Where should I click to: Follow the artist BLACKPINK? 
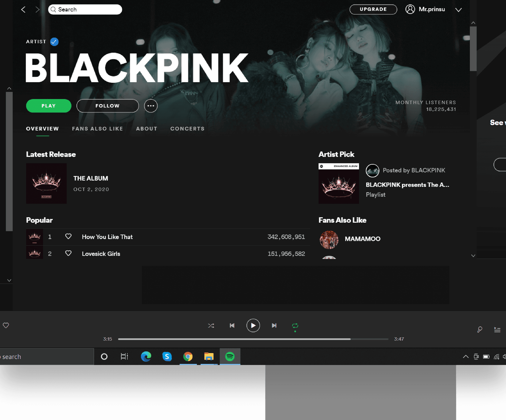click(108, 106)
